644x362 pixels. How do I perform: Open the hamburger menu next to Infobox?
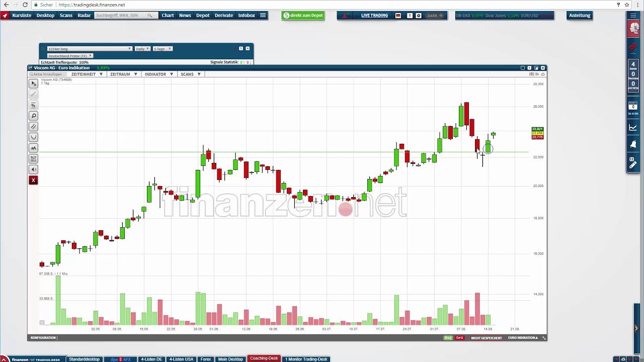263,16
